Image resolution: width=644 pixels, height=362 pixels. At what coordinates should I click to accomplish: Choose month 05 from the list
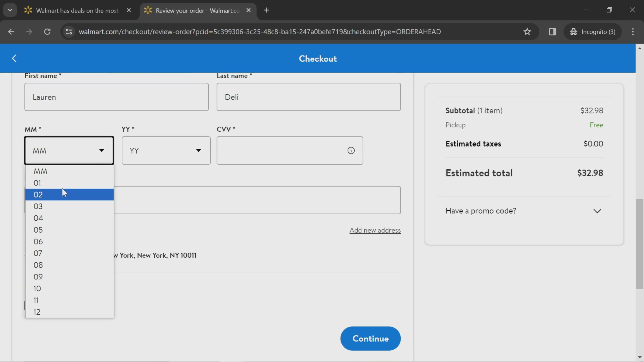[x=69, y=230]
